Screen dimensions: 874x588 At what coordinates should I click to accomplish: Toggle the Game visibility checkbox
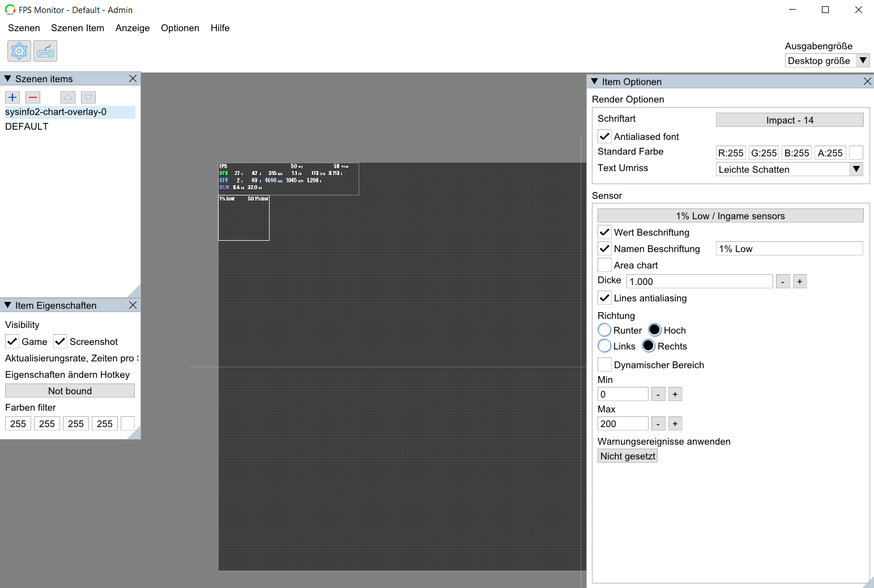pos(12,342)
